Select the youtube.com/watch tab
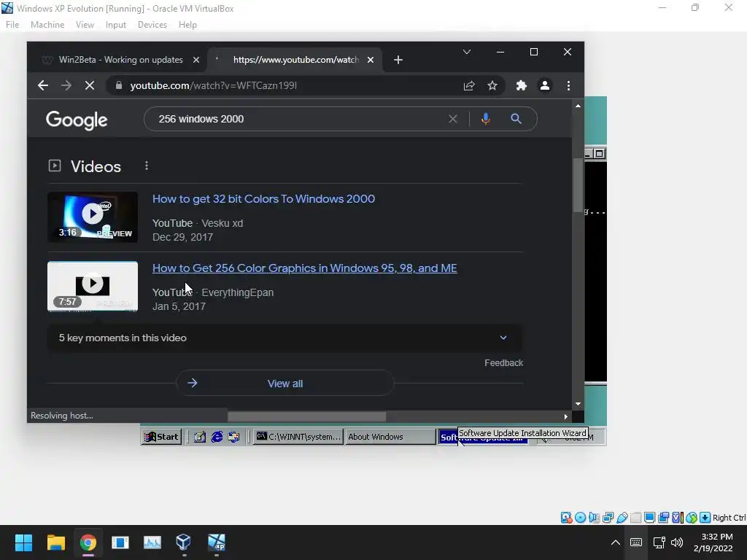Viewport: 747px width, 560px height. pos(295,60)
